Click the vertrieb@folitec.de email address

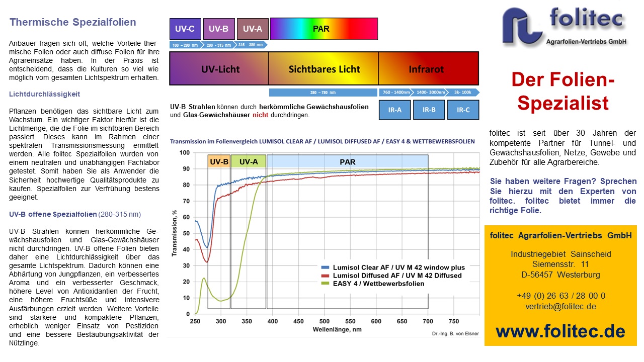[560, 306]
